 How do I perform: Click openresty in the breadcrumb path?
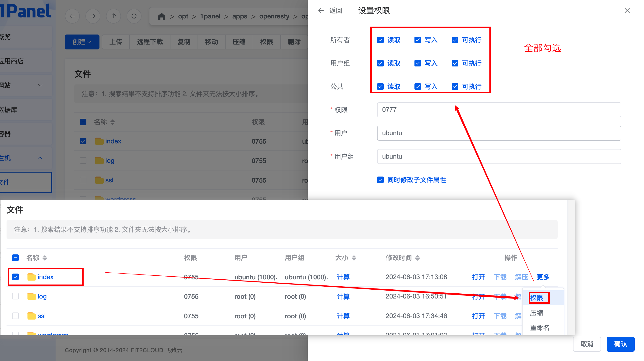(274, 17)
